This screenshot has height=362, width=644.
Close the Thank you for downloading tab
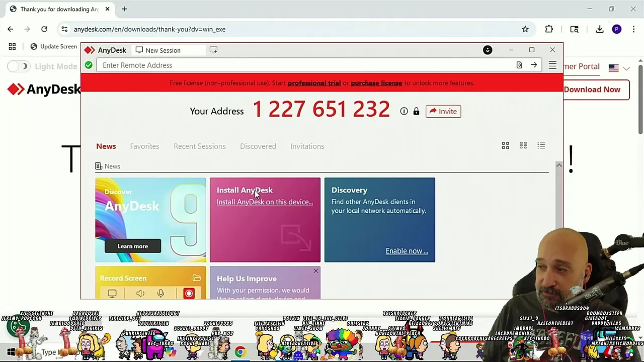107,9
